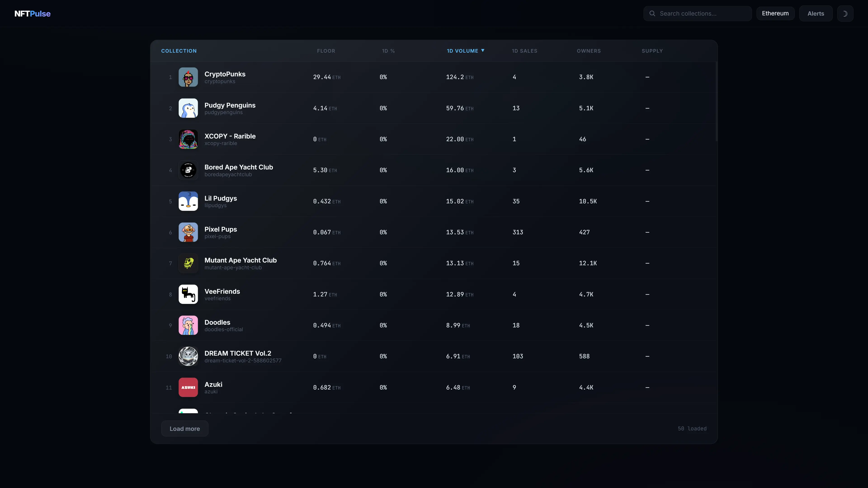Screen dimensions: 868x488
Task: Open the Ethereum network selector
Action: coord(775,13)
